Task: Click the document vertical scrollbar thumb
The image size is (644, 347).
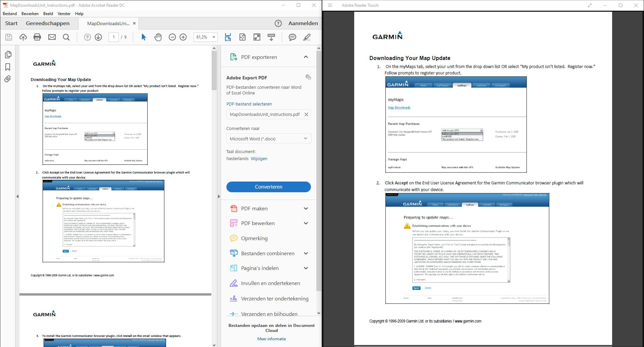Action: click(214, 70)
